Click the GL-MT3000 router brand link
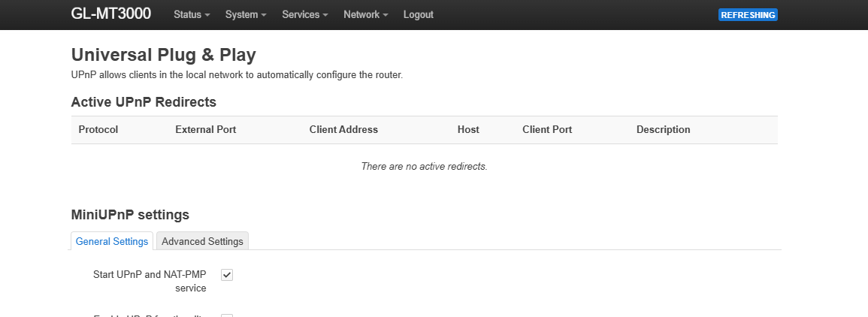868x317 pixels. [110, 14]
